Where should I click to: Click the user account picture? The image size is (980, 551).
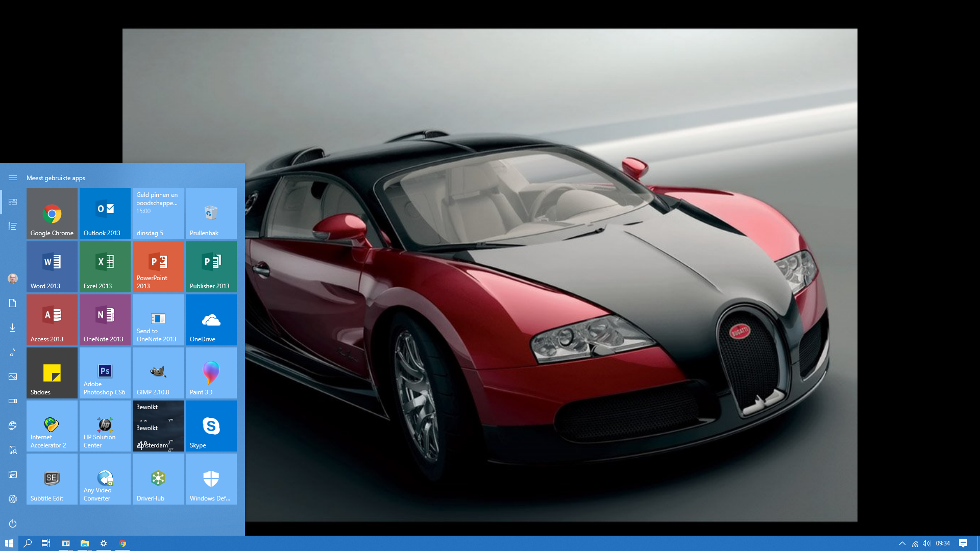[x=13, y=279]
